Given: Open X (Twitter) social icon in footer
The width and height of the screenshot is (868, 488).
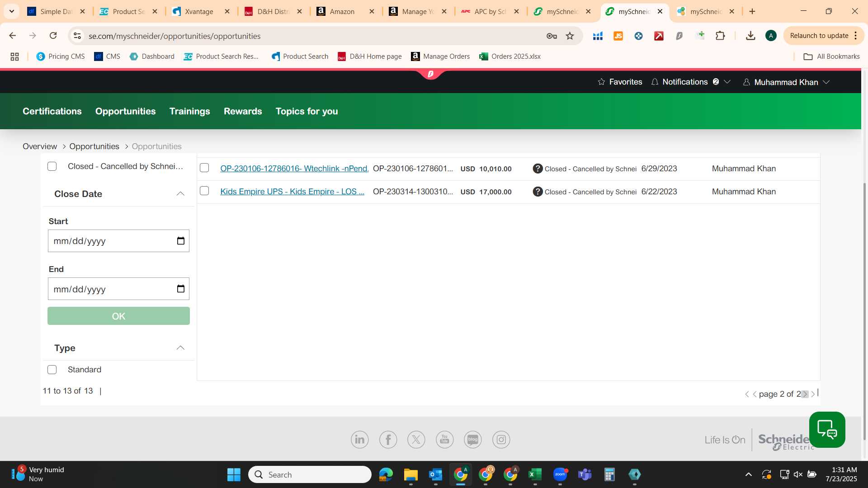Looking at the screenshot, I should (x=416, y=440).
